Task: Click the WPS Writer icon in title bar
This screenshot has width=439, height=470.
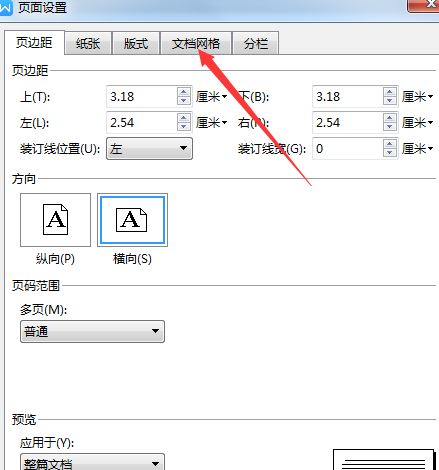Action: (x=6, y=7)
